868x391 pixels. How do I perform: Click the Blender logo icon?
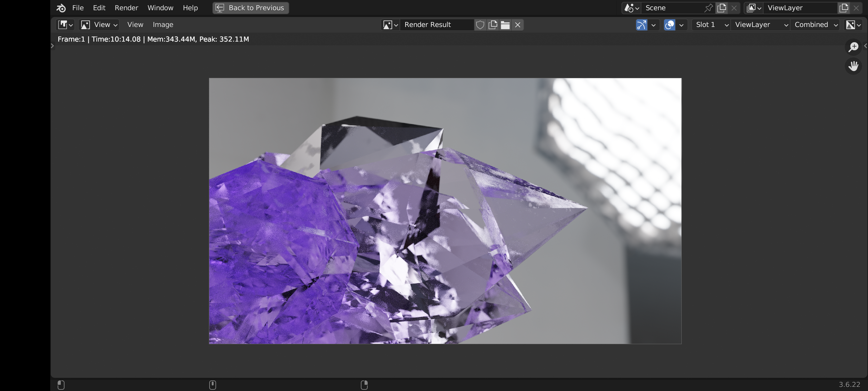[61, 8]
